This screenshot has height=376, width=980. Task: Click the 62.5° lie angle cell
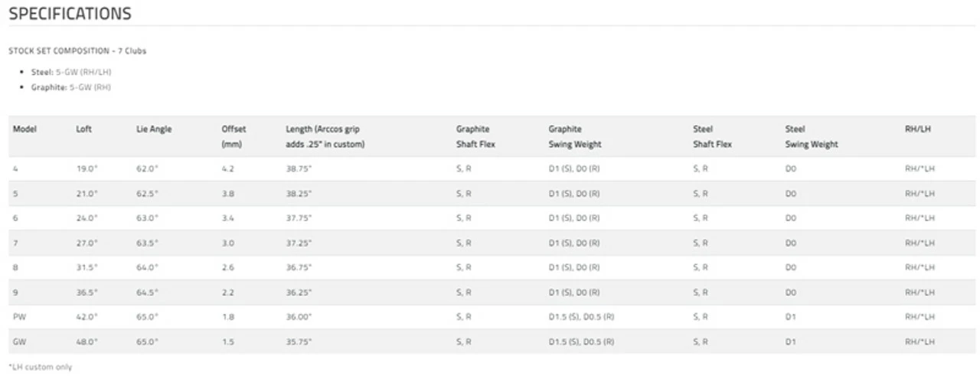pos(147,194)
